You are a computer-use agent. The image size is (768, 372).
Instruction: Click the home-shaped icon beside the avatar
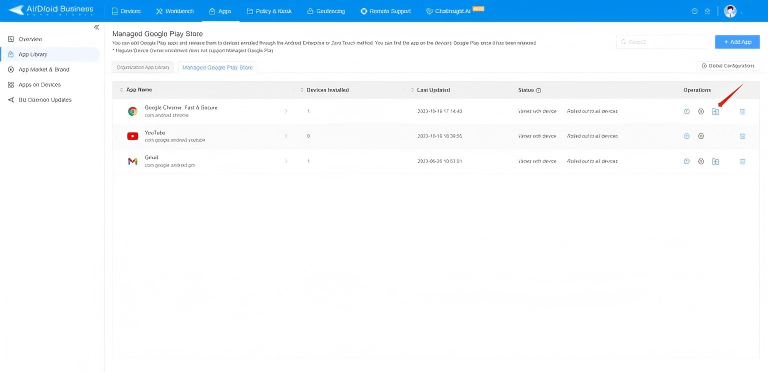(707, 11)
